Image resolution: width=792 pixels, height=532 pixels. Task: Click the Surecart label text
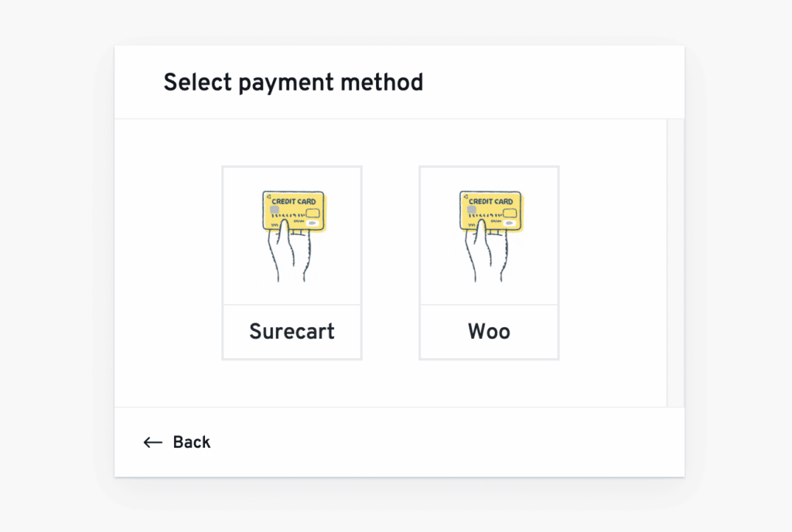tap(292, 332)
